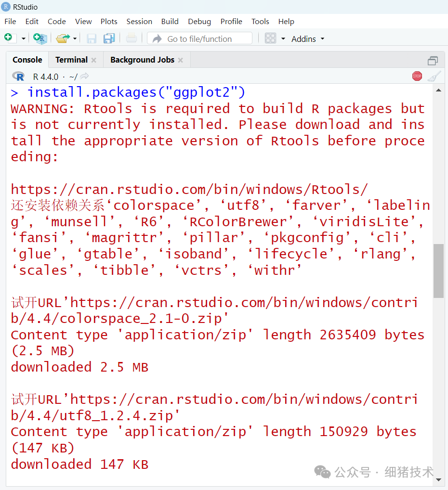Pop the console out to a new window
Screen dimensions: 448x490
(x=432, y=60)
